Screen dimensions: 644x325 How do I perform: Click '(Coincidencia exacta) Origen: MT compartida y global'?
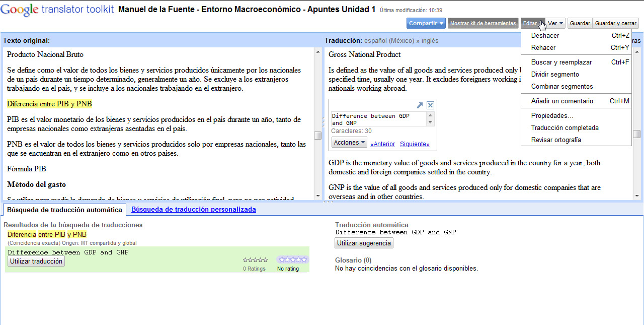[x=72, y=243]
